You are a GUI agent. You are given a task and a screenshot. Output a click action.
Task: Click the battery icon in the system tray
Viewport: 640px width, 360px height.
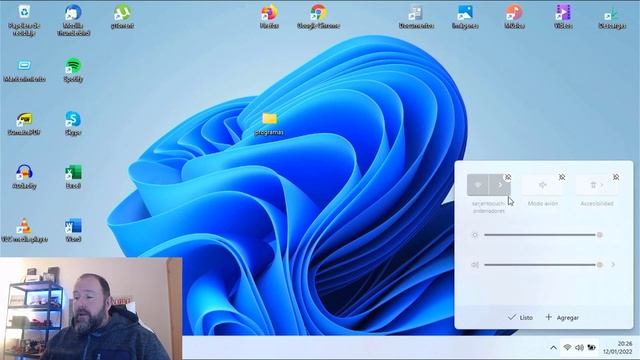point(591,347)
